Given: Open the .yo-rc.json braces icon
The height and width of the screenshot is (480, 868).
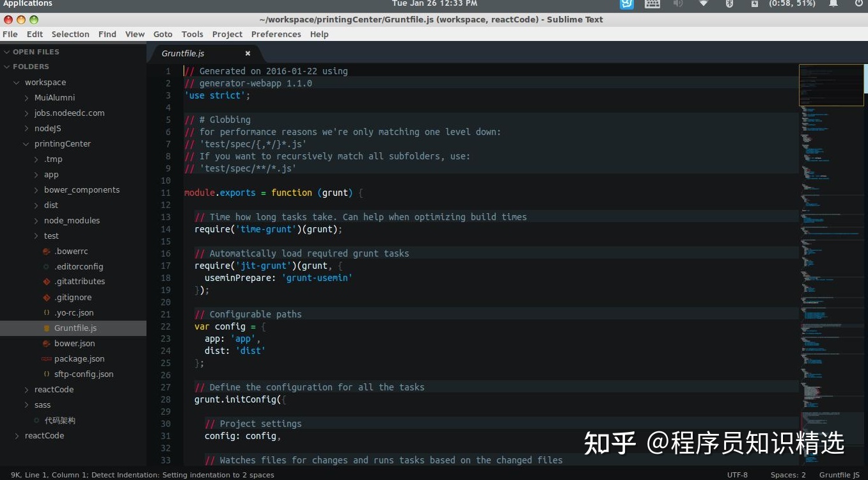Looking at the screenshot, I should (x=45, y=312).
